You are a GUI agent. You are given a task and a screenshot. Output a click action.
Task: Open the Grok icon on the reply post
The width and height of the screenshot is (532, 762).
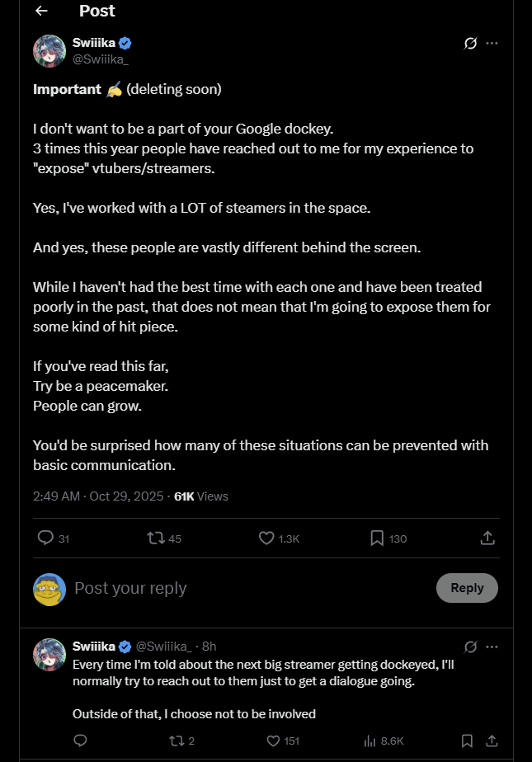(x=470, y=647)
